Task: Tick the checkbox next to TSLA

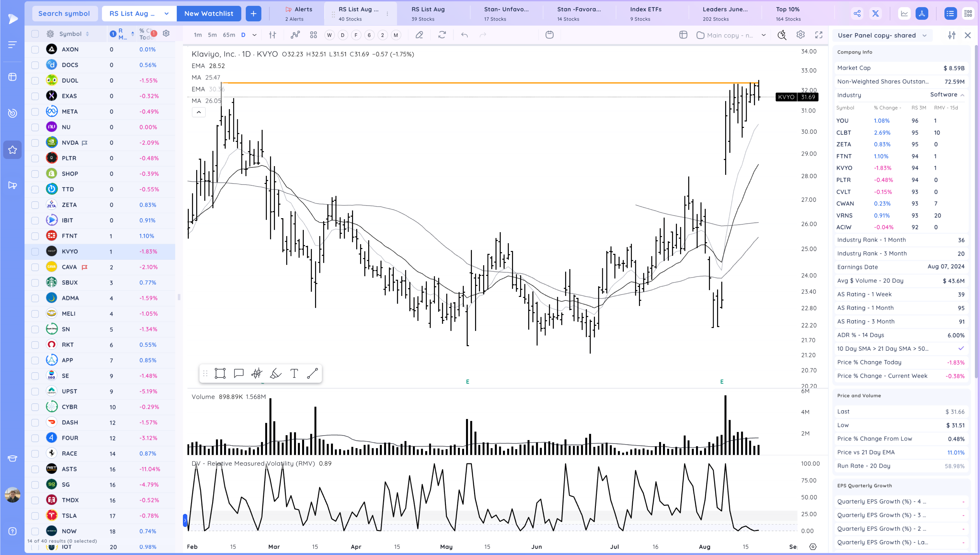Action: pos(35,516)
